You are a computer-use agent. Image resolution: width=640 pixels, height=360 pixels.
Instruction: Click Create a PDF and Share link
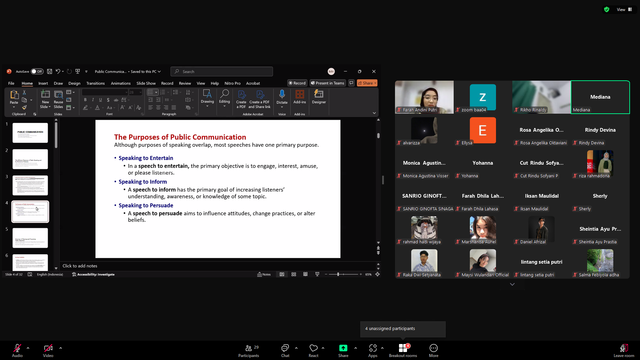click(260, 99)
